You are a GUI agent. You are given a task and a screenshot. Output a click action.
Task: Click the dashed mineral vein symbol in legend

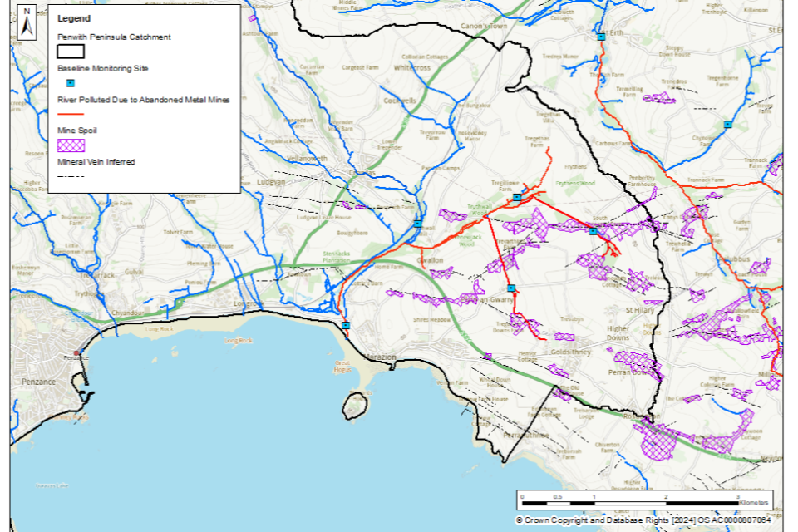click(x=70, y=175)
